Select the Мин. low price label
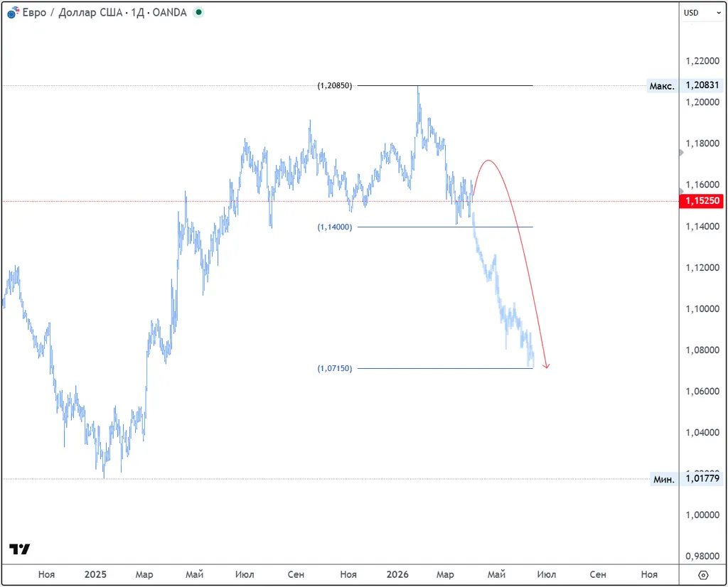 (x=664, y=480)
